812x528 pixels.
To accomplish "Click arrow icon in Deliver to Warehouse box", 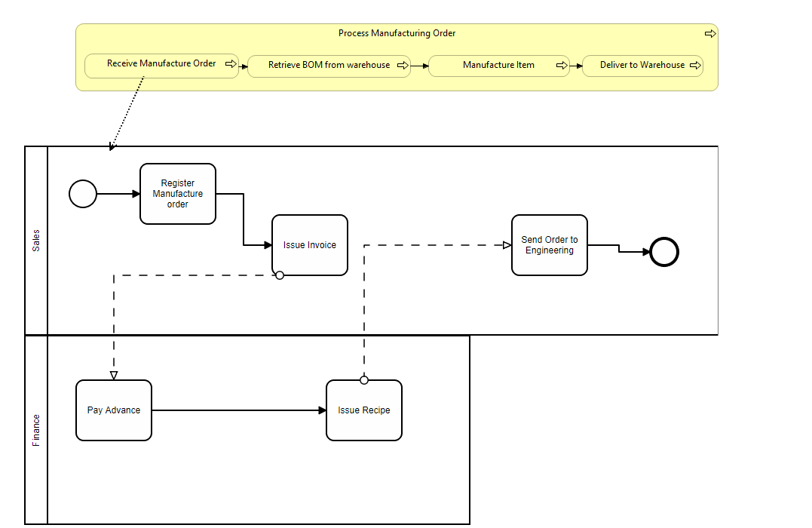I will (695, 66).
